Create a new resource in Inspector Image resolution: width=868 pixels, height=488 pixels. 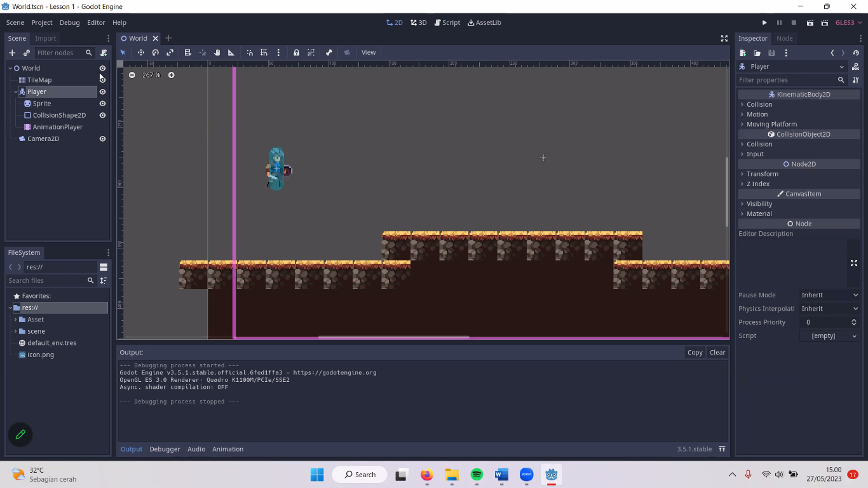pyautogui.click(x=743, y=53)
